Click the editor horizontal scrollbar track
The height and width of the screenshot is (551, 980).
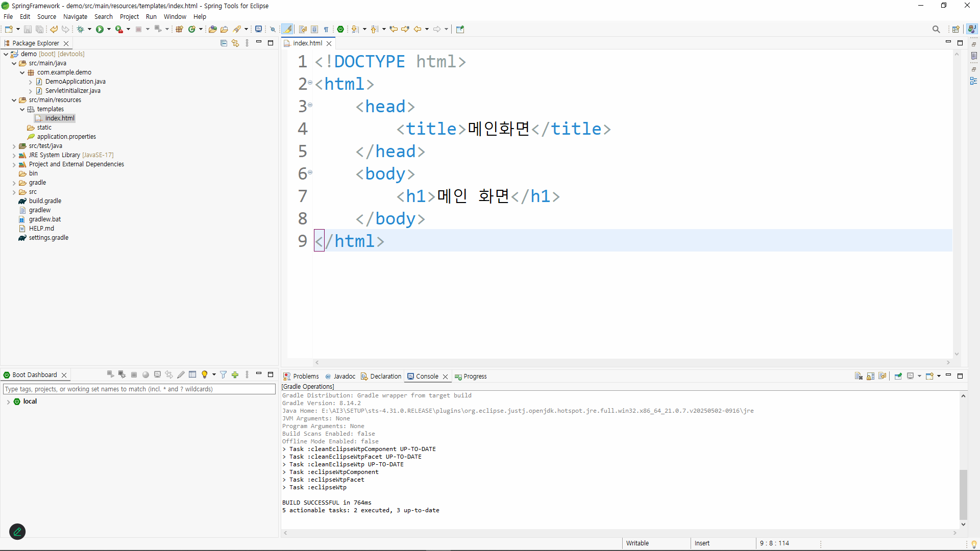[x=632, y=363]
